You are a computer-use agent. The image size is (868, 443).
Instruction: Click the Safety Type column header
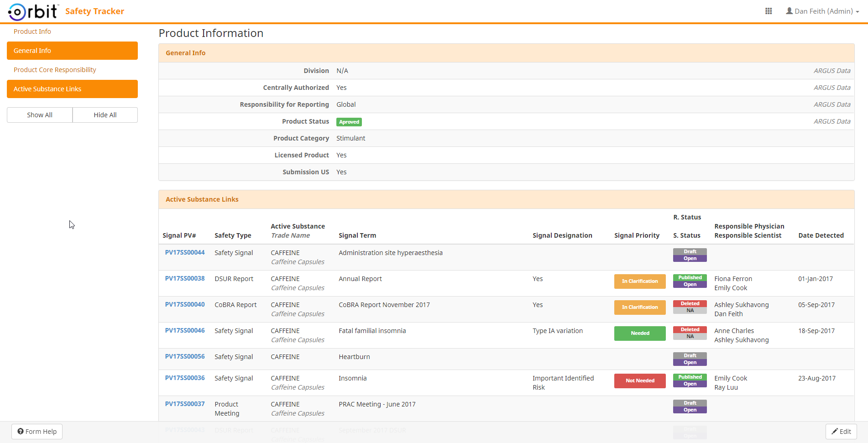pyautogui.click(x=233, y=235)
